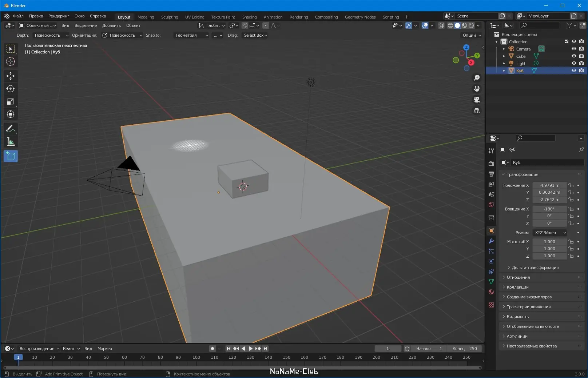Select the 3D Cursor tool

pos(11,61)
